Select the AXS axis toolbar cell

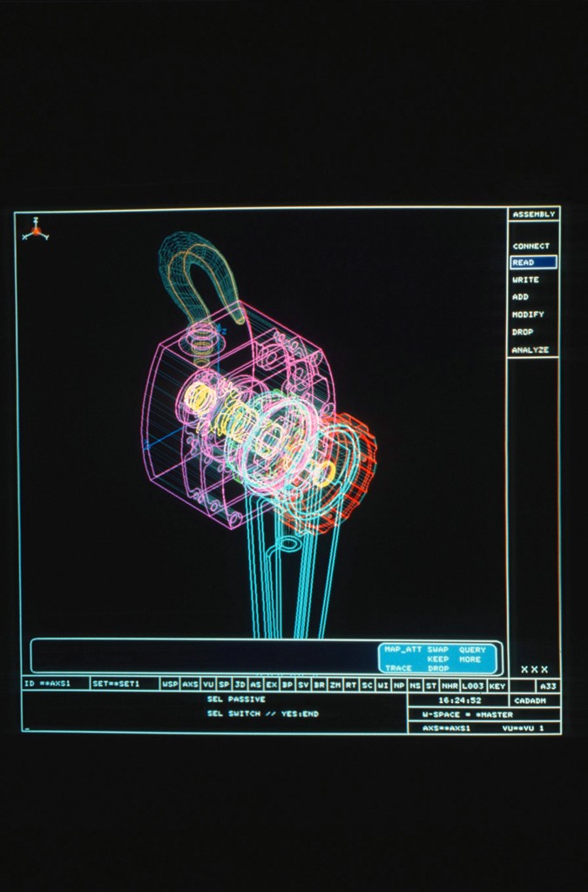(190, 686)
